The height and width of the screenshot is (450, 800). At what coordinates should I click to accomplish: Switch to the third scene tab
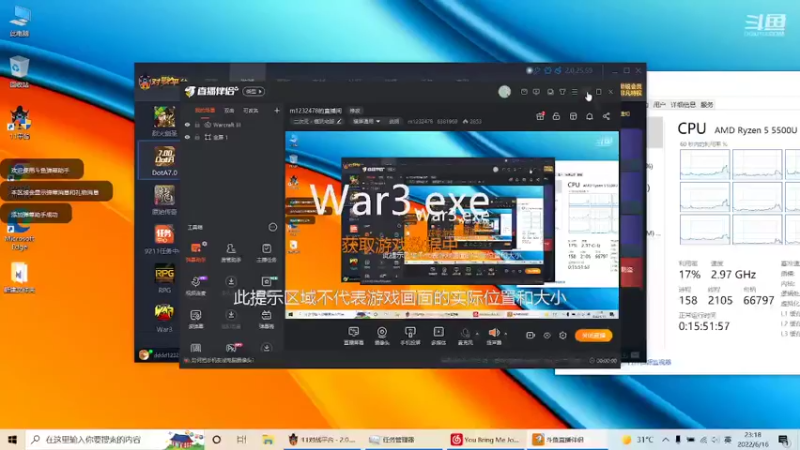(x=251, y=110)
